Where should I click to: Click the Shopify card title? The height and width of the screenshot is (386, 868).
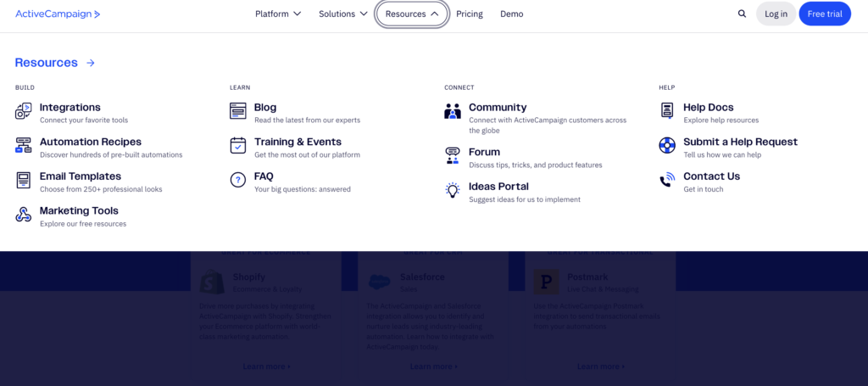coord(248,277)
